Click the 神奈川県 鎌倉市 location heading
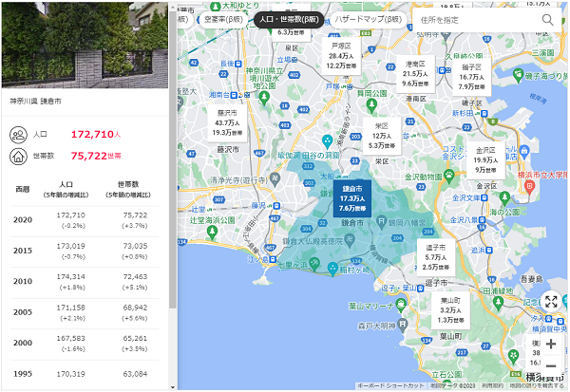This screenshot has width=570, height=392. coord(35,102)
